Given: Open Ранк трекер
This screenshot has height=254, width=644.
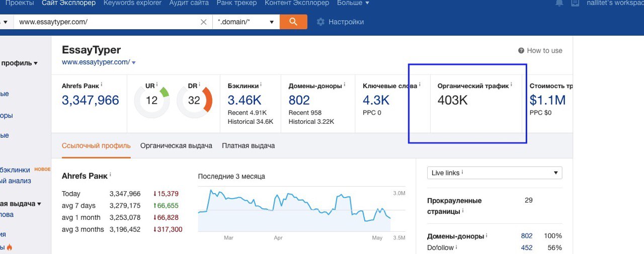Looking at the screenshot, I should [x=236, y=3].
